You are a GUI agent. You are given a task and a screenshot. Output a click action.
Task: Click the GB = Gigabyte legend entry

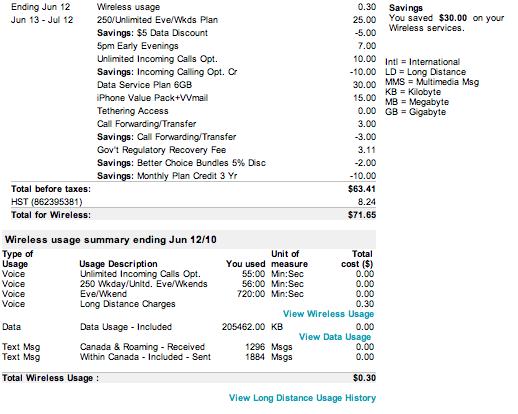coord(415,112)
